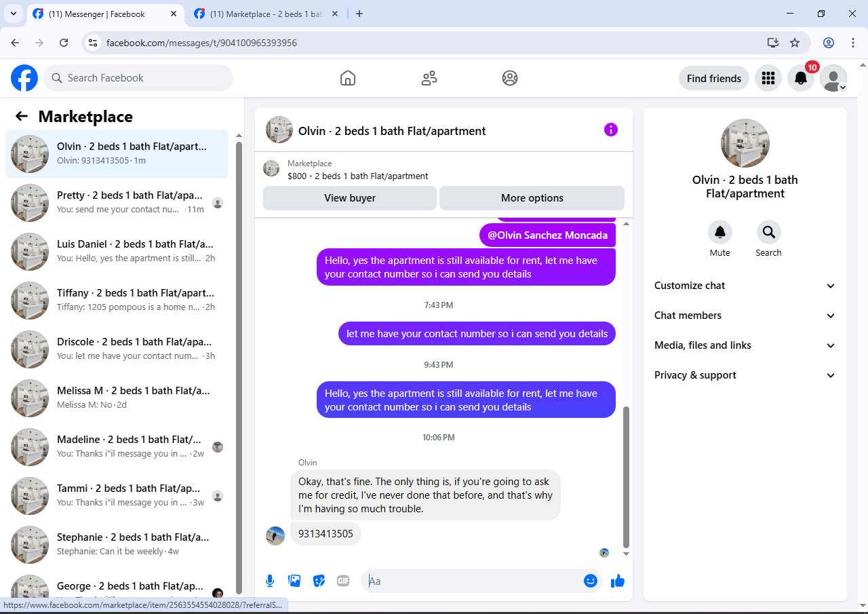Open the Madeline conversation
The image size is (868, 614).
click(x=117, y=447)
